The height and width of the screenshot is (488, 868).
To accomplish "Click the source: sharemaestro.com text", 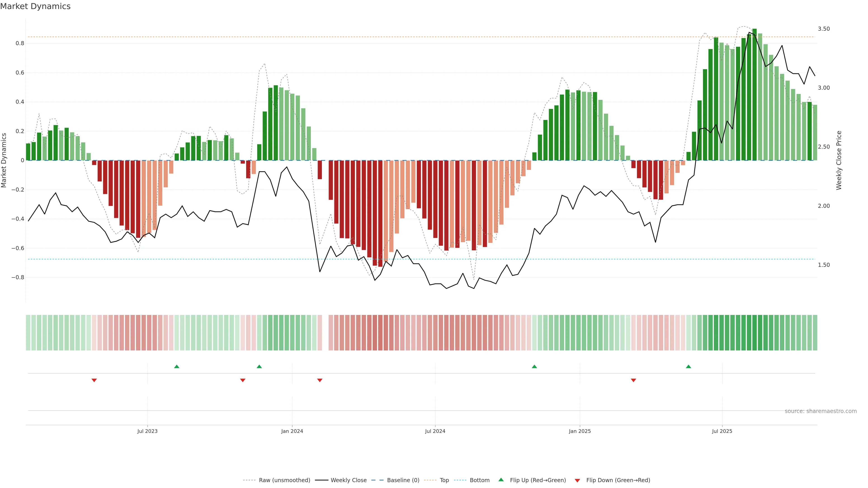I will [821, 411].
